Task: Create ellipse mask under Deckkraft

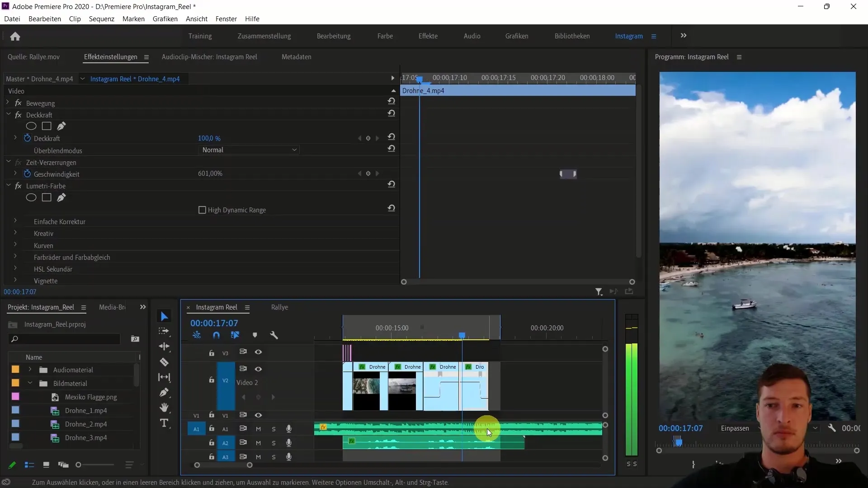Action: [x=31, y=126]
